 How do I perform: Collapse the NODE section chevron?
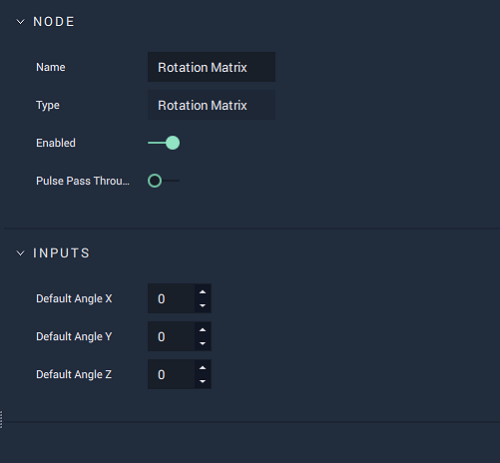point(20,22)
